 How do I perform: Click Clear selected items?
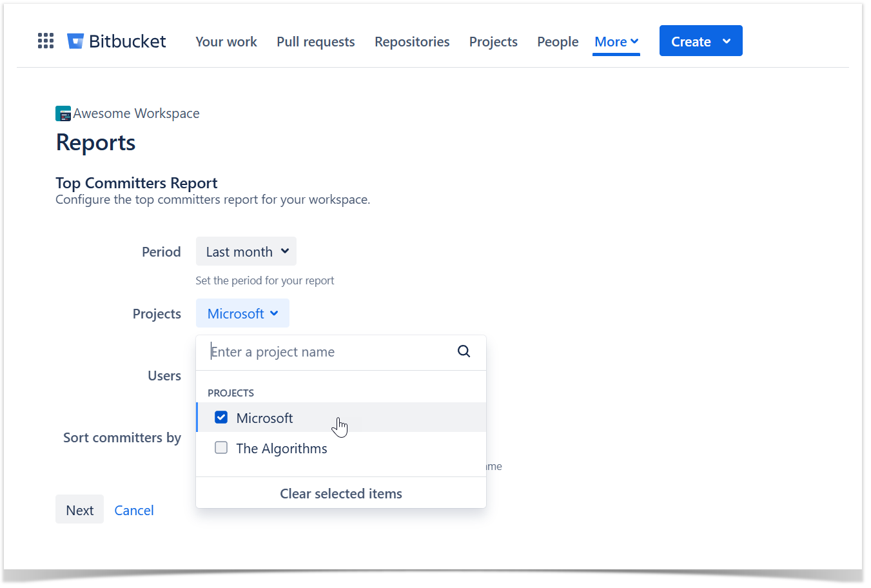click(340, 493)
